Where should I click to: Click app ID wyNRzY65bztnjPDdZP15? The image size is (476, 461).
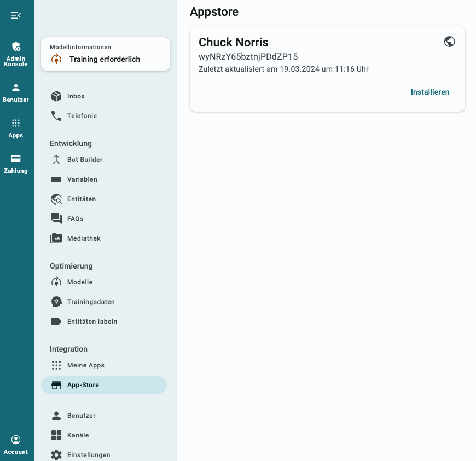click(x=248, y=57)
